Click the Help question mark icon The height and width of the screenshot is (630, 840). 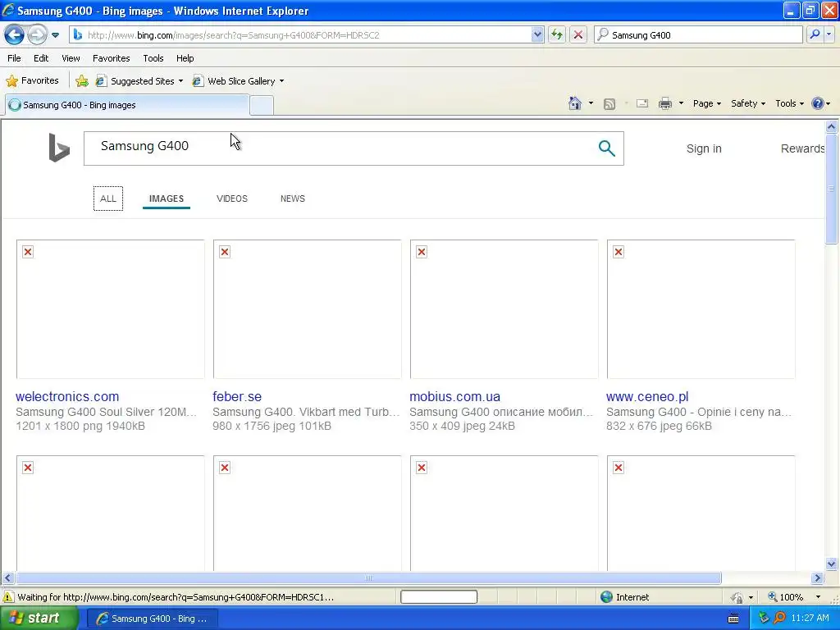pyautogui.click(x=818, y=103)
